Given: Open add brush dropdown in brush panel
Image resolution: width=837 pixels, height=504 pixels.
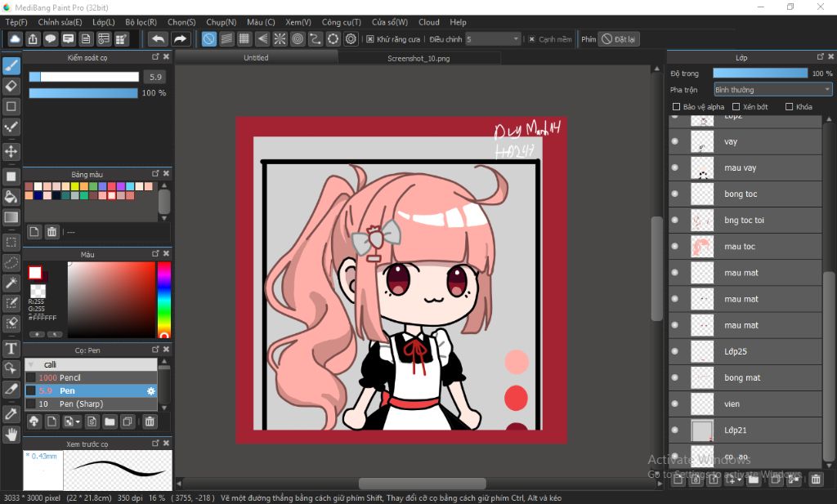Looking at the screenshot, I should click(x=72, y=421).
